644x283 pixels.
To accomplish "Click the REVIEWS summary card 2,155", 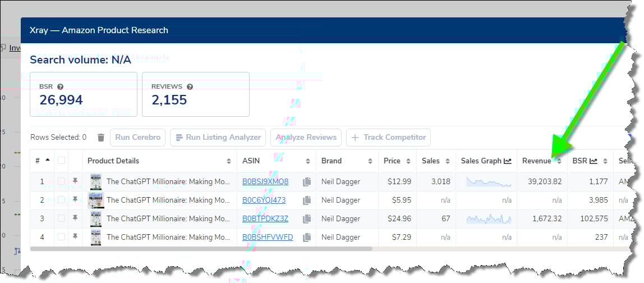I will pos(195,94).
